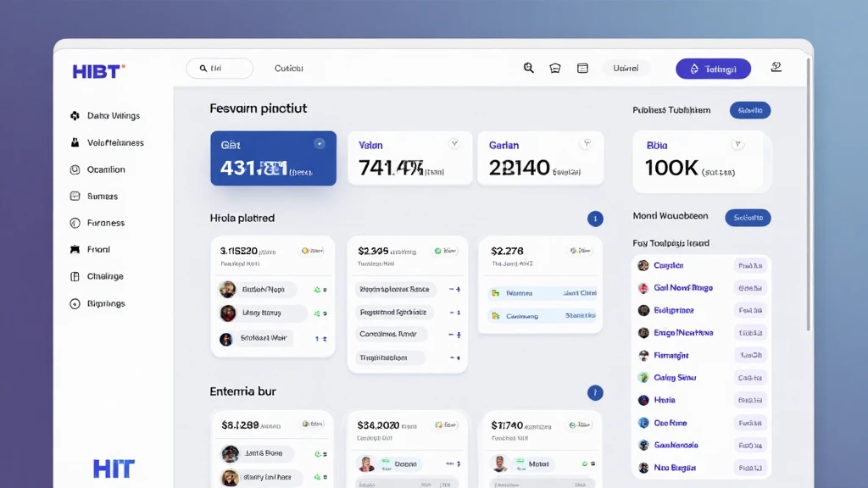Click the vertical scrollbar on right edge
The width and height of the screenshot is (868, 488).
[x=808, y=203]
